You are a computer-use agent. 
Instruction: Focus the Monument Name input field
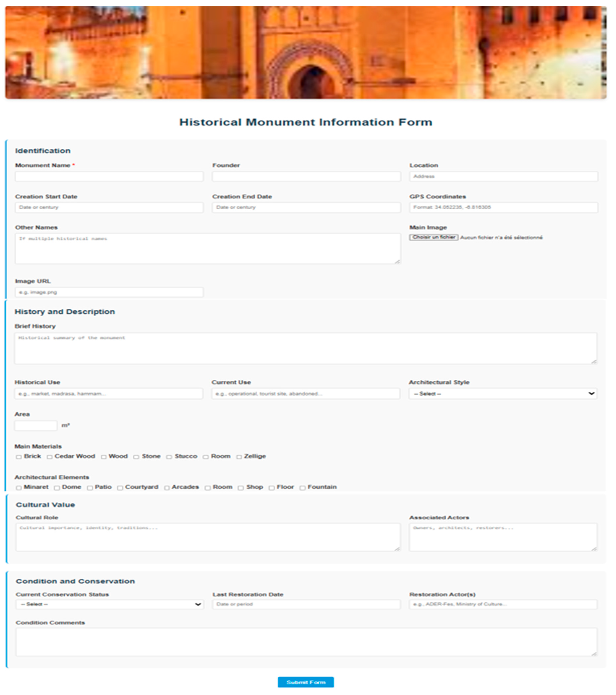tap(109, 176)
